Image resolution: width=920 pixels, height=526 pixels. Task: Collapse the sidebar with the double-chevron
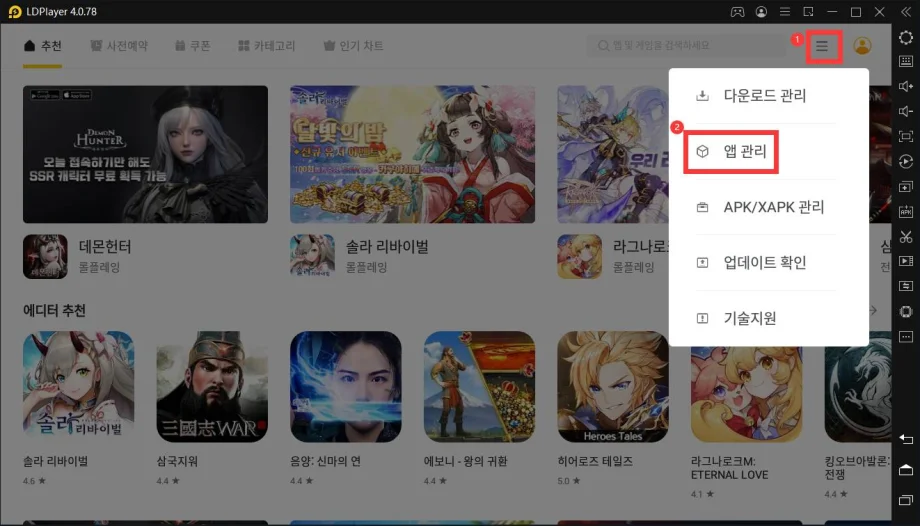point(906,12)
